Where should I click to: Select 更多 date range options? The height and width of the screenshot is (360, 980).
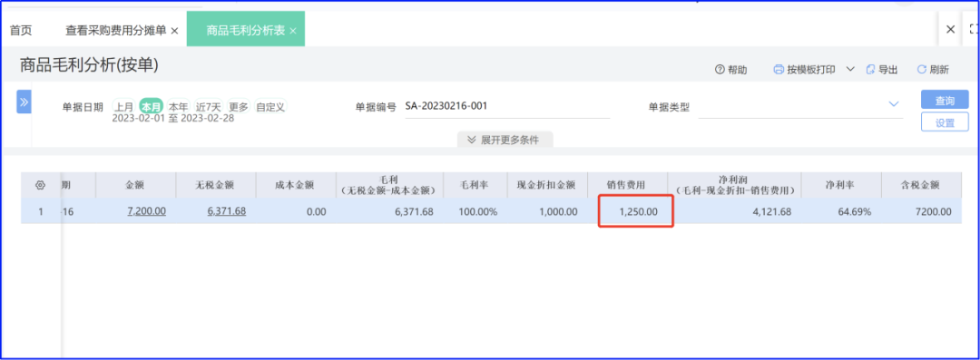tap(238, 106)
